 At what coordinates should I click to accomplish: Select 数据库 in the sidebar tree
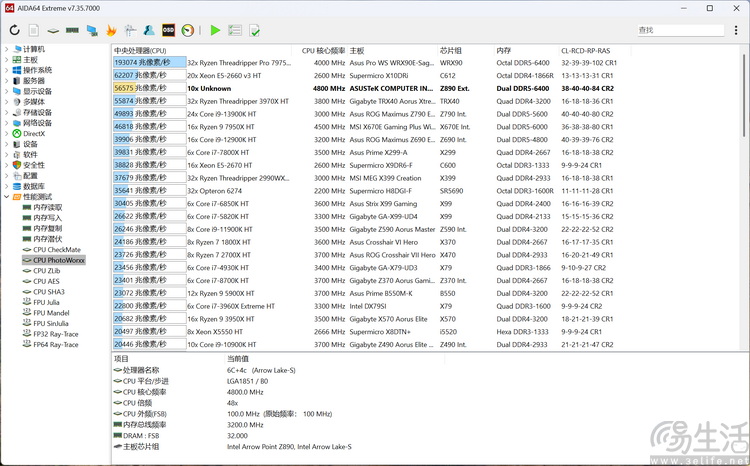33,186
